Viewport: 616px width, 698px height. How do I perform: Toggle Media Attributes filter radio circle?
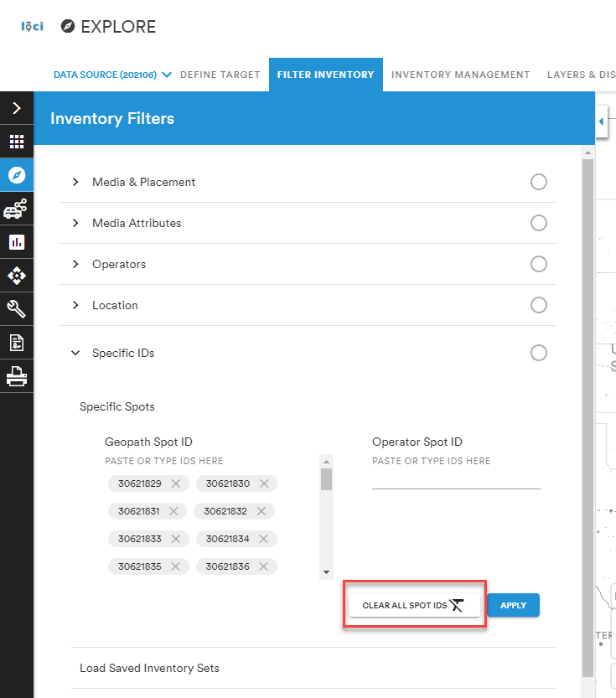pos(539,223)
